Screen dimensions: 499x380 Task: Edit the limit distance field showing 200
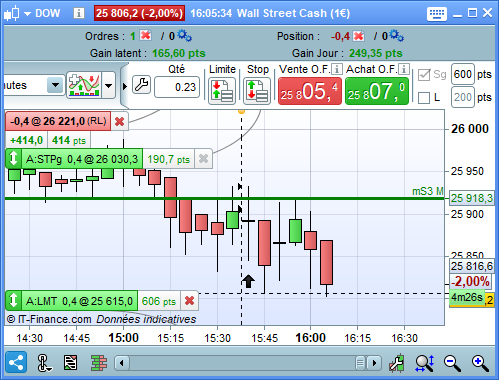click(x=463, y=97)
